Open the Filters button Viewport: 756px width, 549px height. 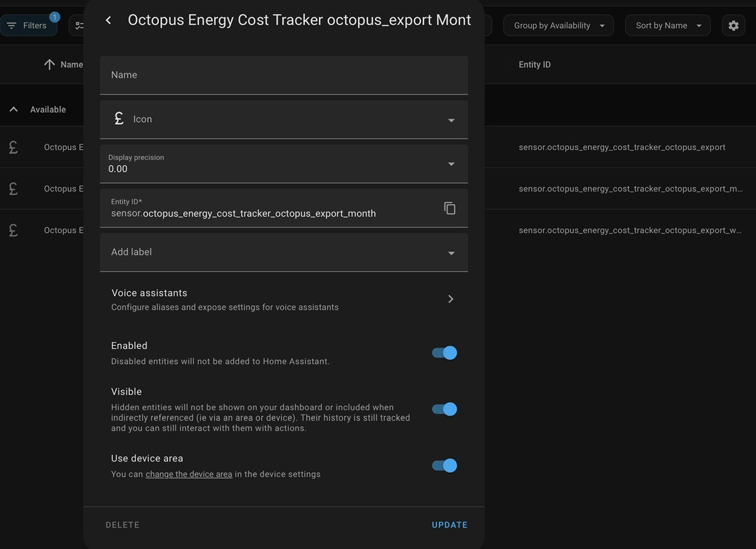pyautogui.click(x=28, y=25)
